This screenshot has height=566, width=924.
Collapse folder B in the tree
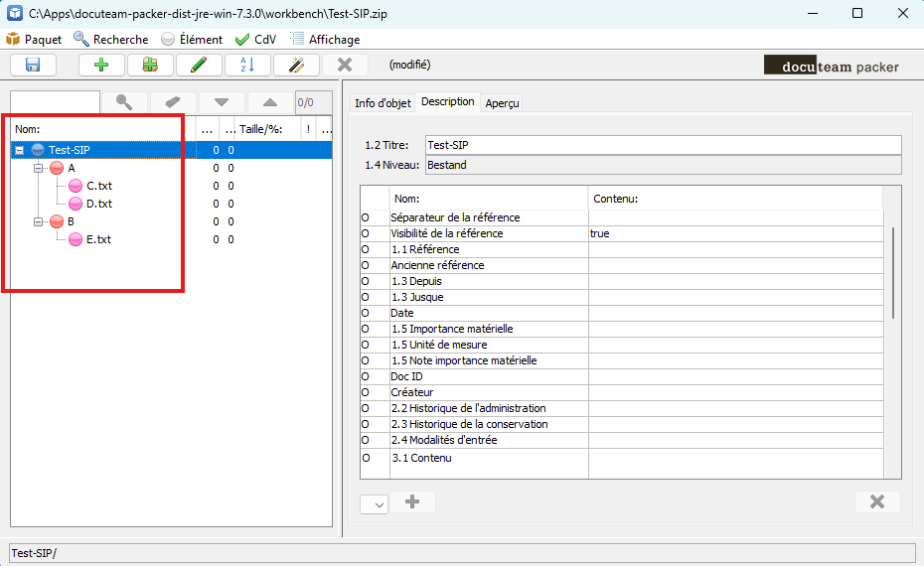pos(39,222)
